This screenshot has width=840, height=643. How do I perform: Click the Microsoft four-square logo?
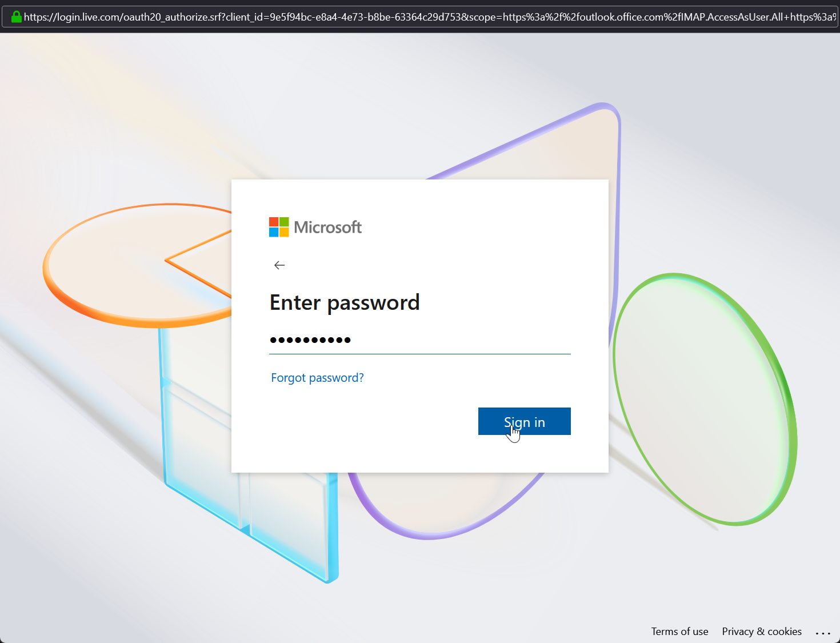click(x=279, y=227)
